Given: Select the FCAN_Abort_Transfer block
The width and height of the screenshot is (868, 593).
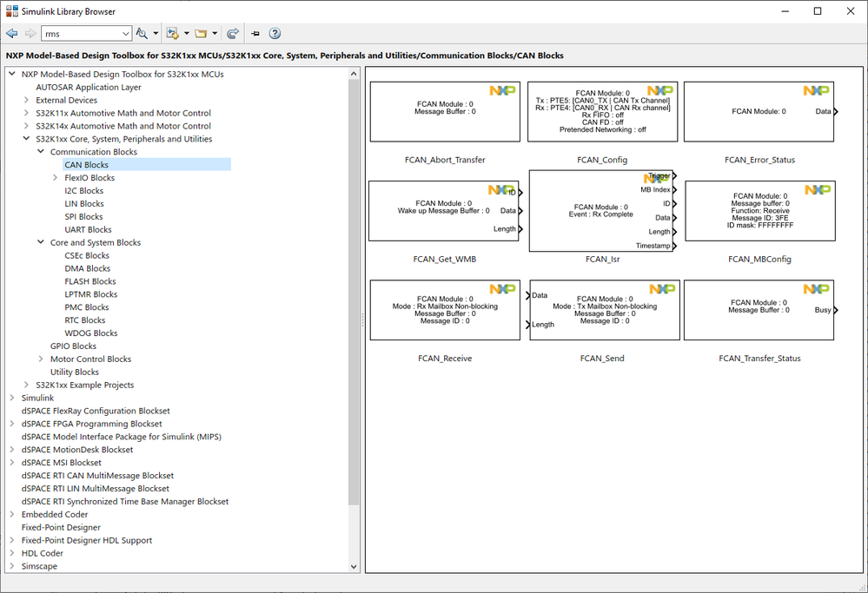Looking at the screenshot, I should click(445, 112).
